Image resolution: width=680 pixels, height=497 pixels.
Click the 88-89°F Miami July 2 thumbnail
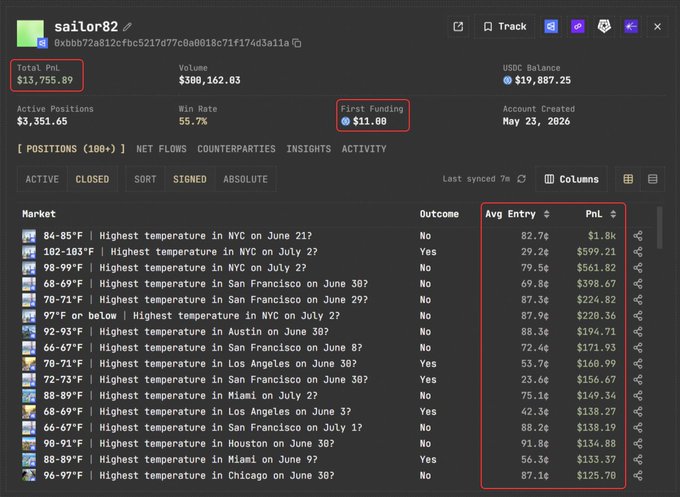coord(29,396)
